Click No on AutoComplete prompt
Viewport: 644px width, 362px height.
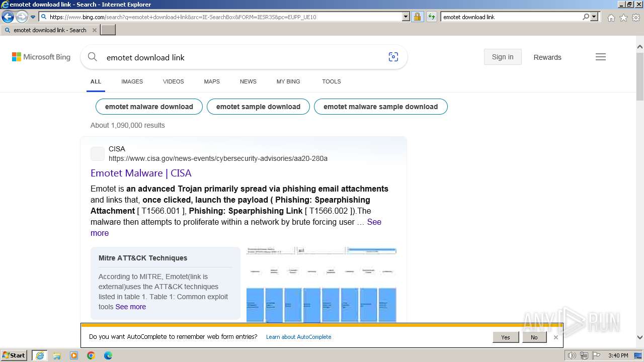534,337
